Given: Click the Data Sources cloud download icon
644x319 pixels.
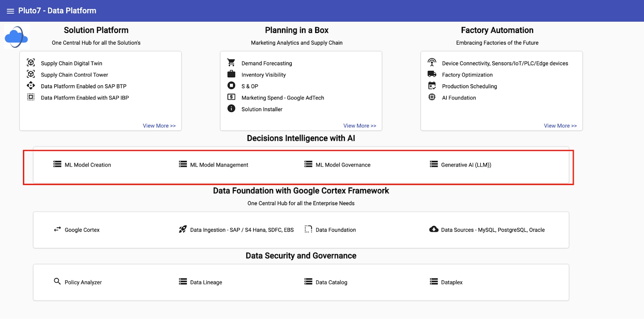Looking at the screenshot, I should click(433, 229).
